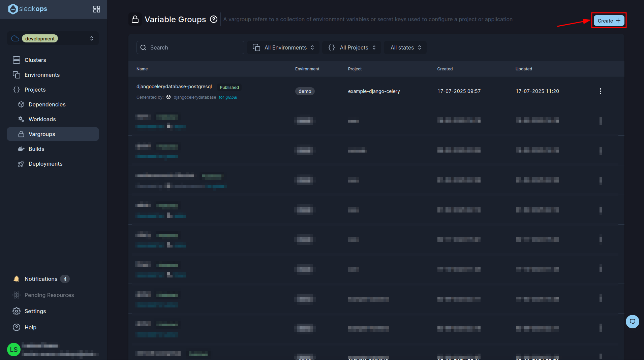
Task: Go to Environments page
Action: coord(53,75)
